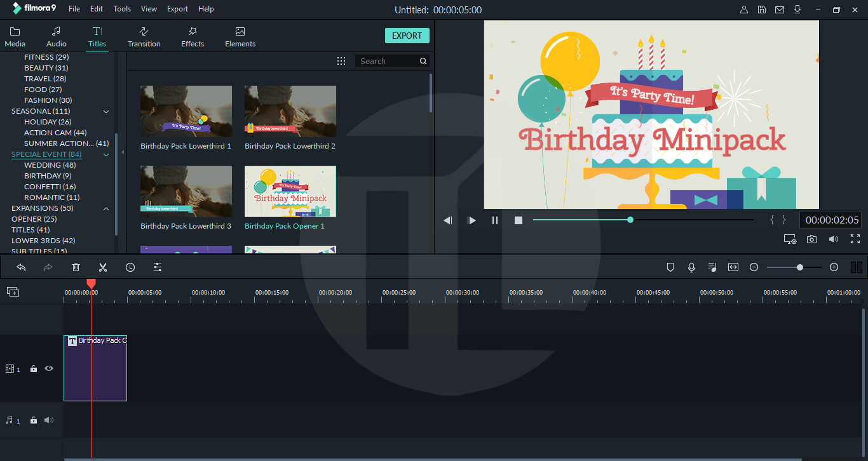Click the EXPORT button
Screen dimensions: 868x461
[407, 35]
